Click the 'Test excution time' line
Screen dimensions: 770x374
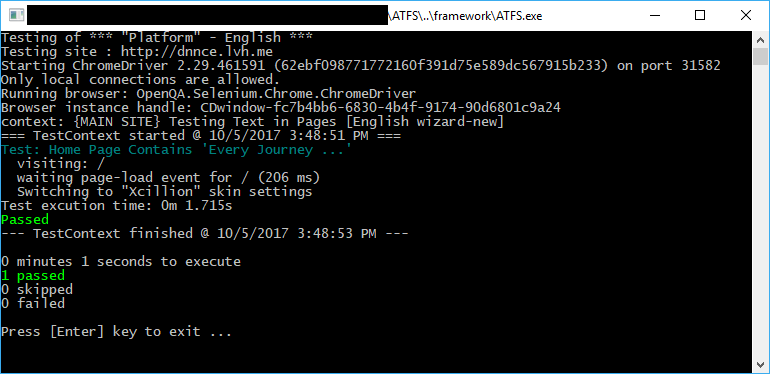[116, 206]
